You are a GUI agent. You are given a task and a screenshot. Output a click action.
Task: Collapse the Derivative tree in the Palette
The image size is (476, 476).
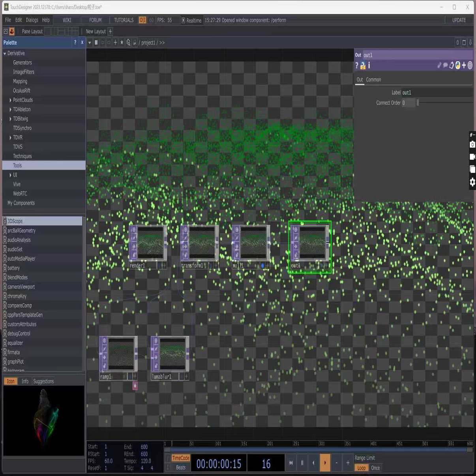pyautogui.click(x=5, y=53)
